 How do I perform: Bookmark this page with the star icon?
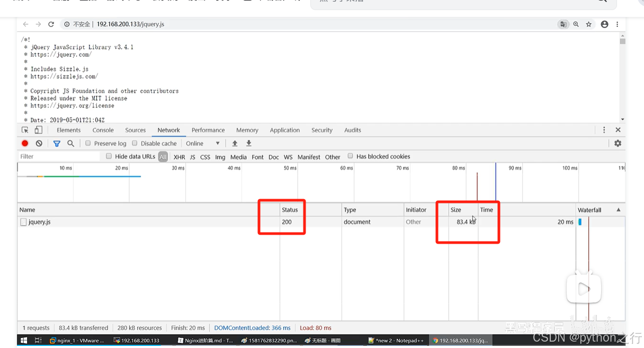pyautogui.click(x=588, y=24)
